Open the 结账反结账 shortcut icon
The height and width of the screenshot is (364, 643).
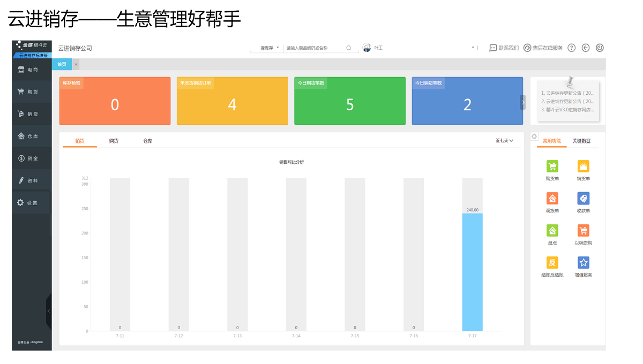[x=552, y=263]
